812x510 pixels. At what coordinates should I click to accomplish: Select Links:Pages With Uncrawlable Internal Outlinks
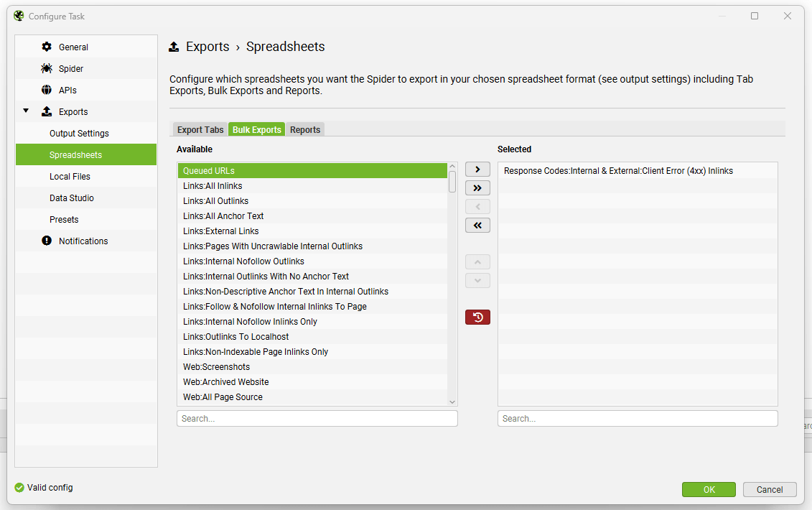312,246
